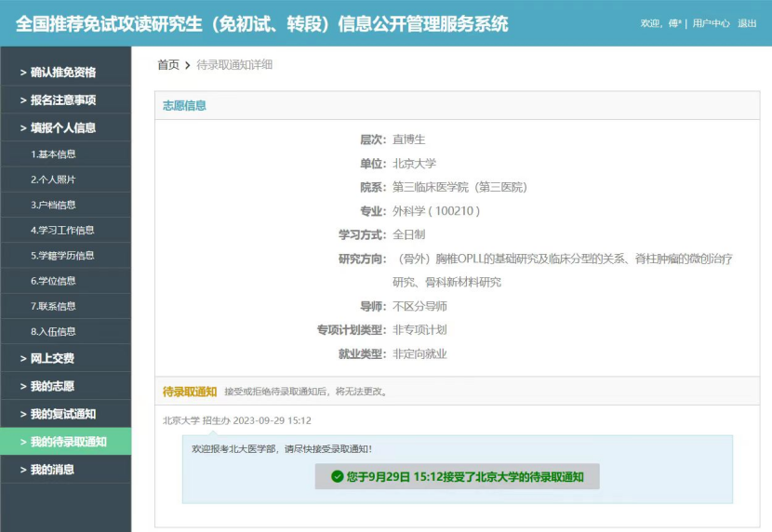Open 我的消息 in the sidebar
Screen dimensions: 772x532
click(x=52, y=470)
